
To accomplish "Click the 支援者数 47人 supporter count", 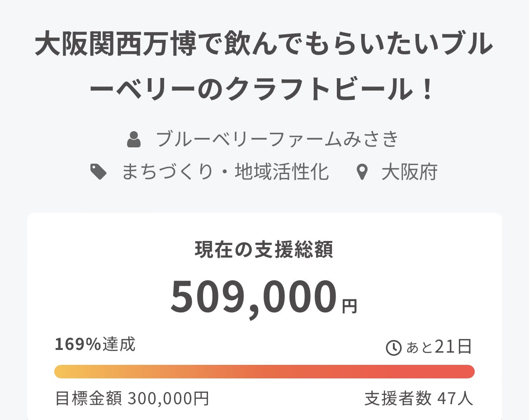I will [419, 399].
